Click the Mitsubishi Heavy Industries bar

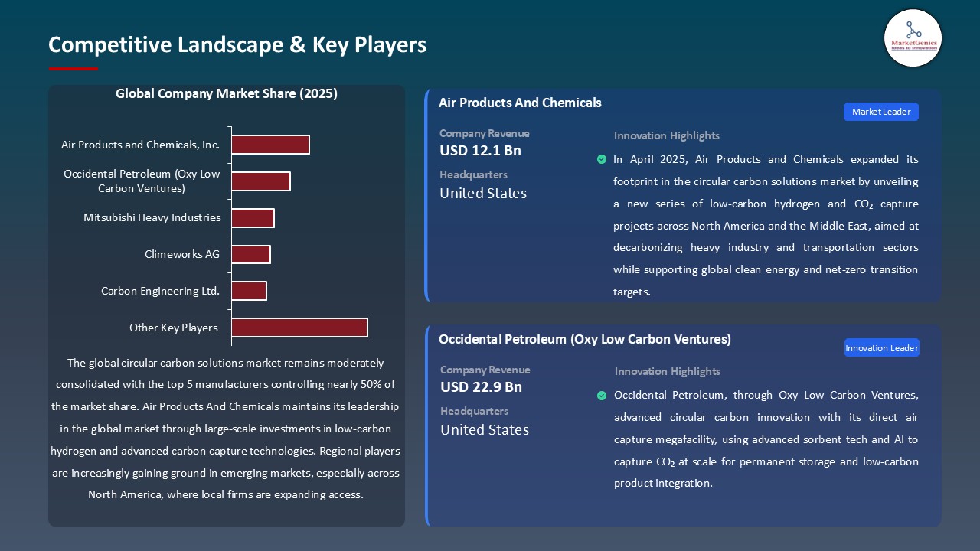pos(253,218)
